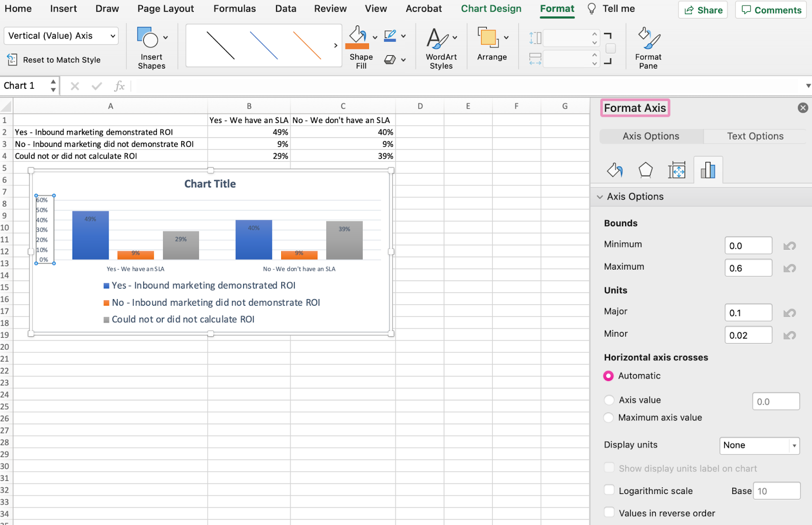Reset the Maximum bound value
The image size is (812, 525).
(790, 269)
